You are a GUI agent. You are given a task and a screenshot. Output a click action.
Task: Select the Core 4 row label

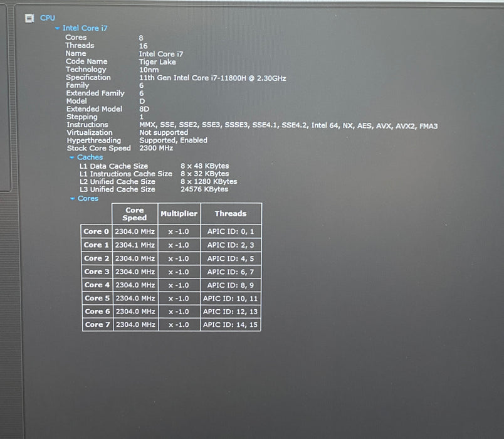[x=97, y=285]
